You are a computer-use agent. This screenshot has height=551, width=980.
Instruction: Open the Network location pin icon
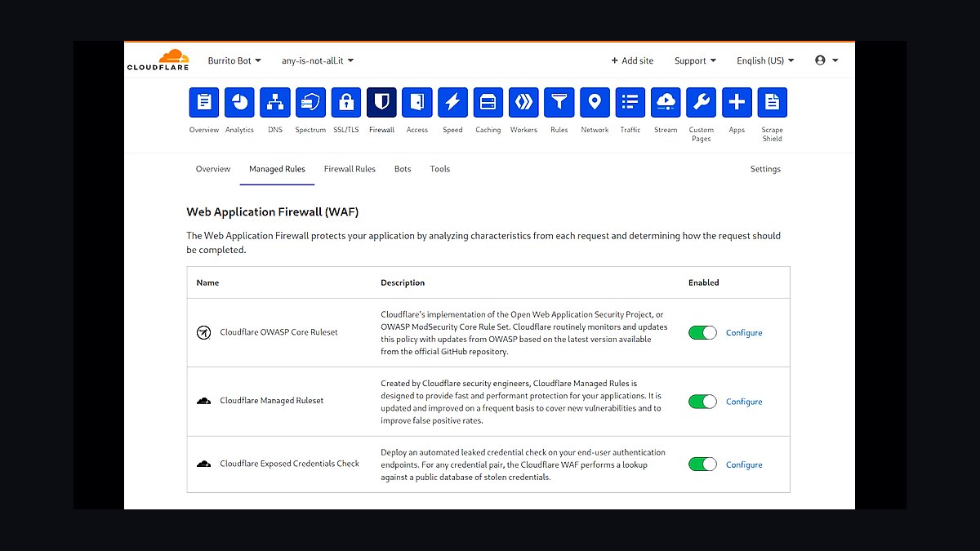pos(595,103)
